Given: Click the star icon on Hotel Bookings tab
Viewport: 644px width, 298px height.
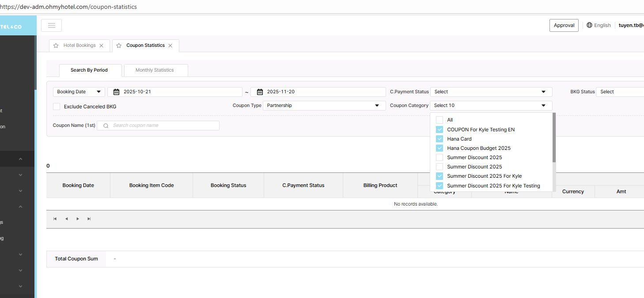Looking at the screenshot, I should 56,46.
